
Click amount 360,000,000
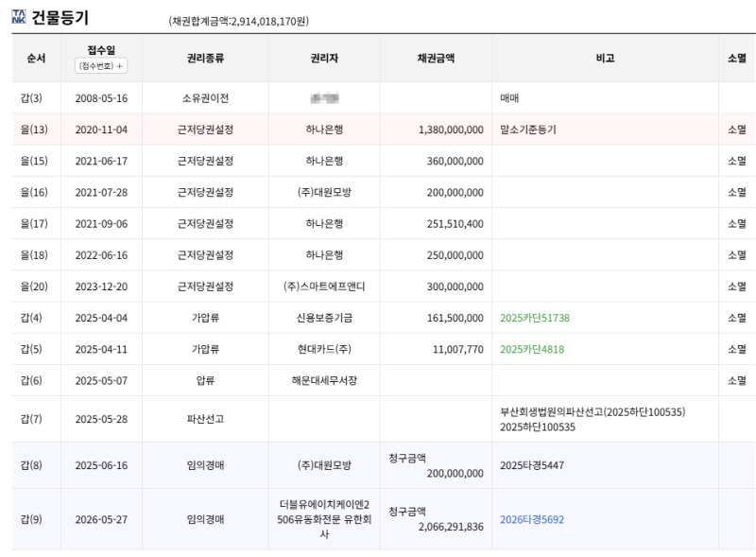(x=455, y=161)
